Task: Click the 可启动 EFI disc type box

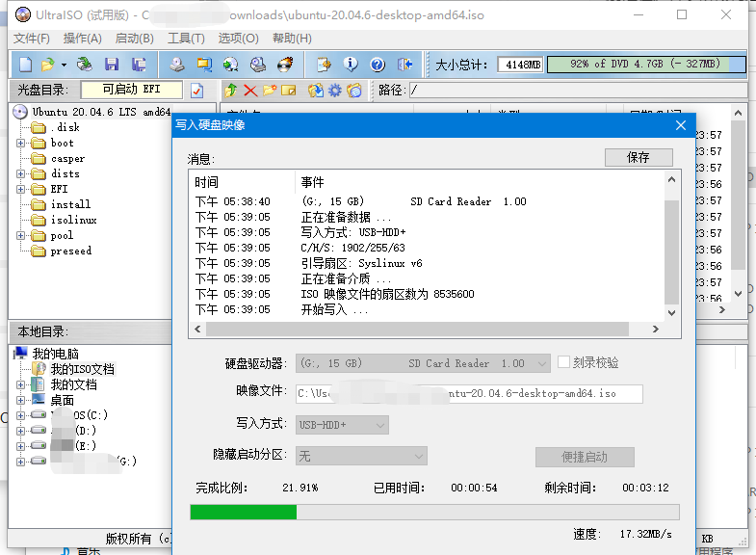Action: coord(132,90)
